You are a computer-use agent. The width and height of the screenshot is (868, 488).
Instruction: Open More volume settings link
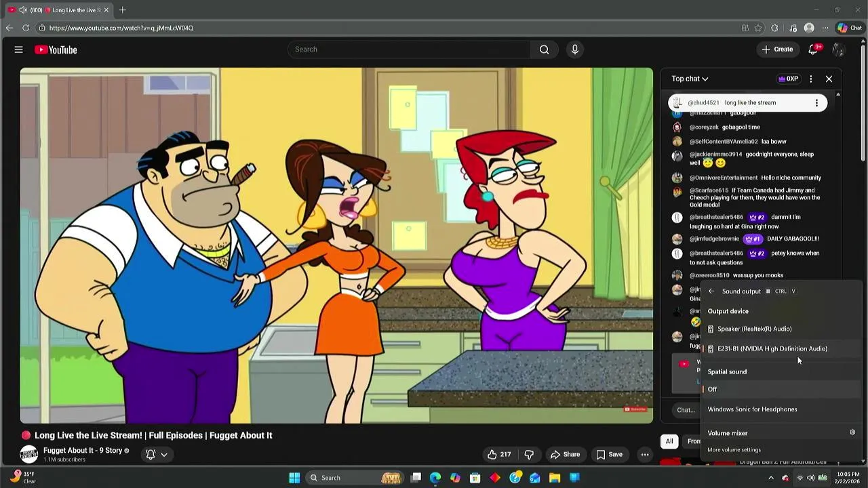[x=734, y=450]
